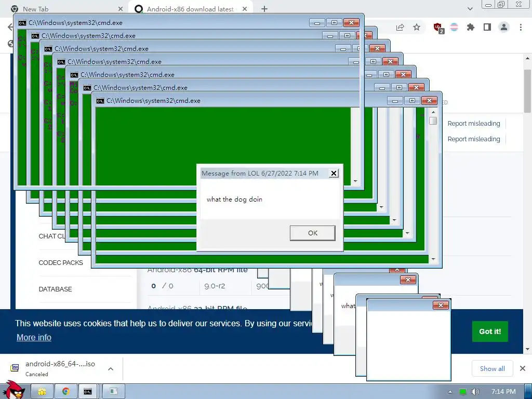Toggle the Chrome side panel icon
This screenshot has height=399, width=532.
pyautogui.click(x=487, y=27)
